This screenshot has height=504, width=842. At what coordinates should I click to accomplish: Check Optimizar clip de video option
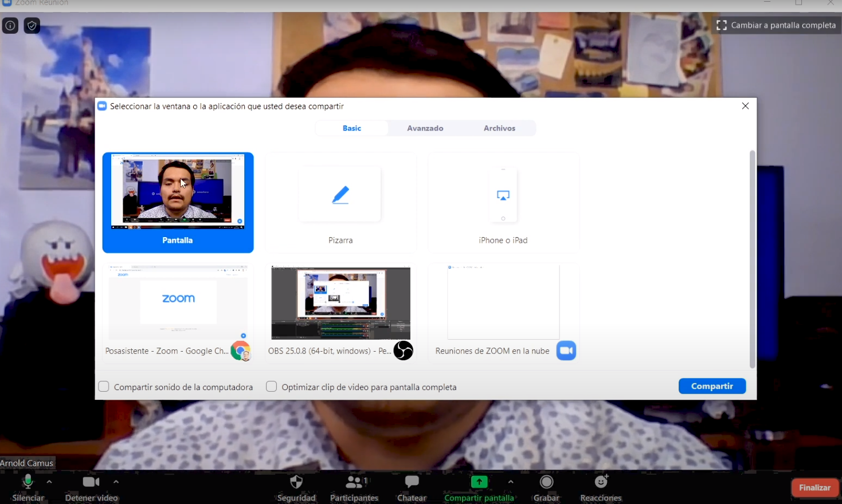pyautogui.click(x=272, y=387)
